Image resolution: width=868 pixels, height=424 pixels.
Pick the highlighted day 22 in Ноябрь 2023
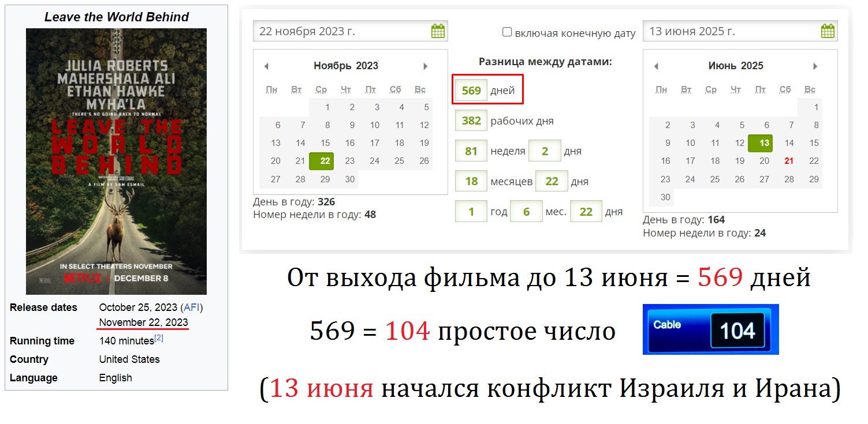(322, 161)
